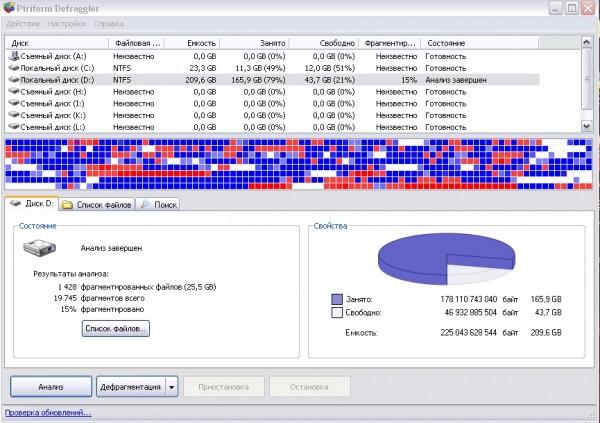
Task: Open the Настройки menu
Action: 67,24
